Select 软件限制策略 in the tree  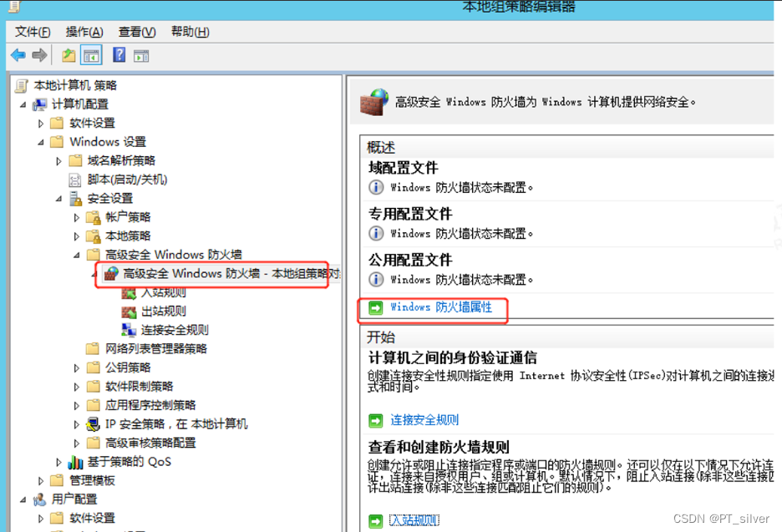tap(140, 387)
